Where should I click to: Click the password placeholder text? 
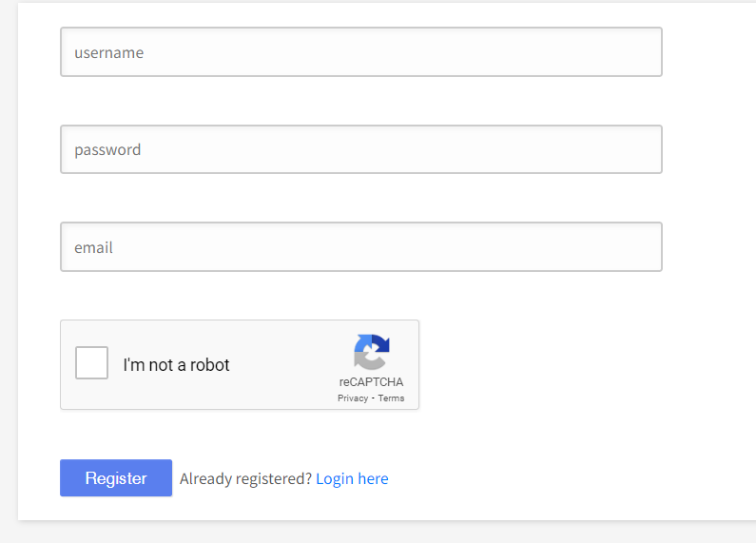(107, 149)
